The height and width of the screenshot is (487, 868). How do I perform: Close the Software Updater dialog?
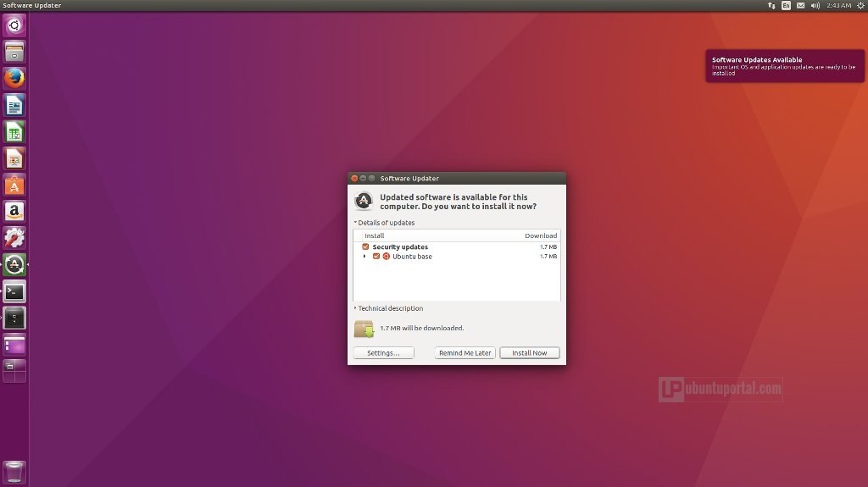point(354,178)
